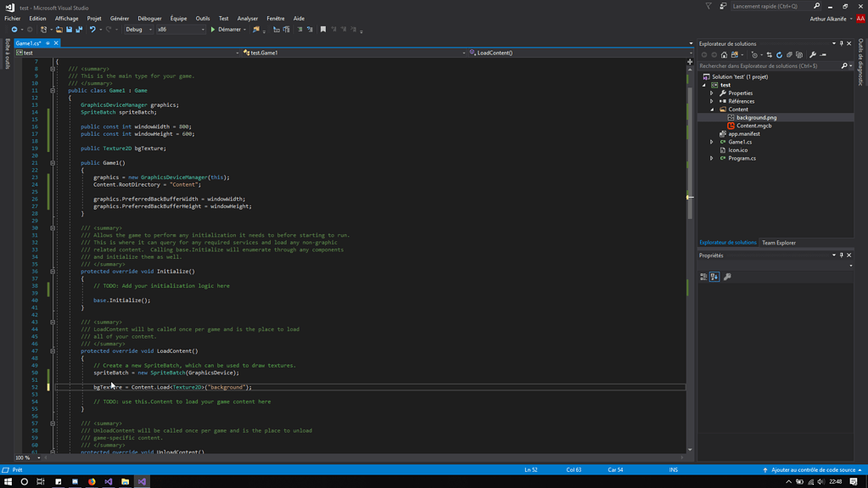Toggle auto-hide pin on Explorateur de solutions

point(842,43)
